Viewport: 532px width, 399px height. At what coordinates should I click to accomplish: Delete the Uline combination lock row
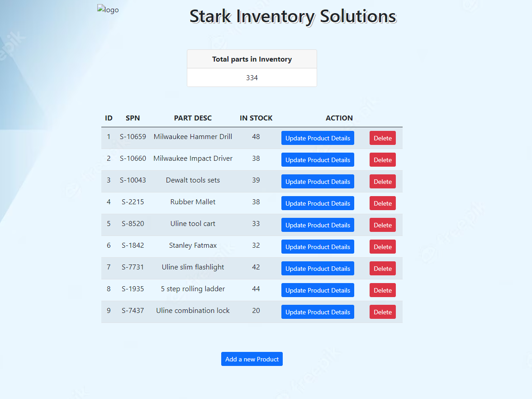(x=382, y=312)
